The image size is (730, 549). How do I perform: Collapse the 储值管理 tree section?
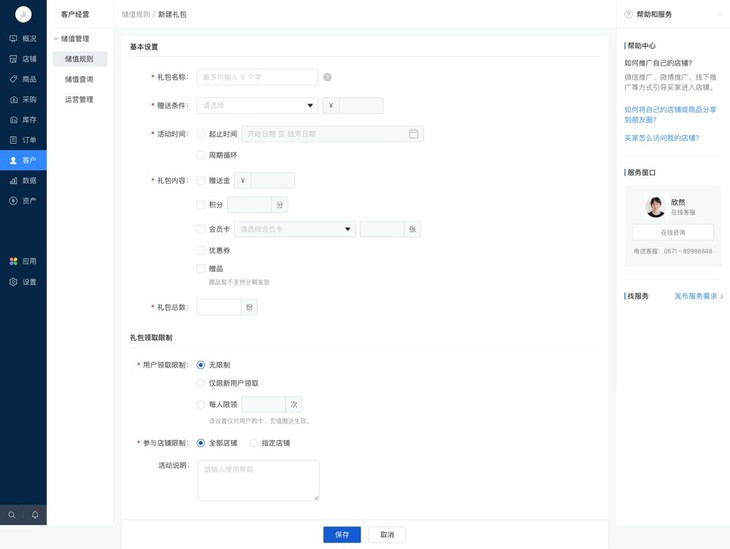pos(56,39)
